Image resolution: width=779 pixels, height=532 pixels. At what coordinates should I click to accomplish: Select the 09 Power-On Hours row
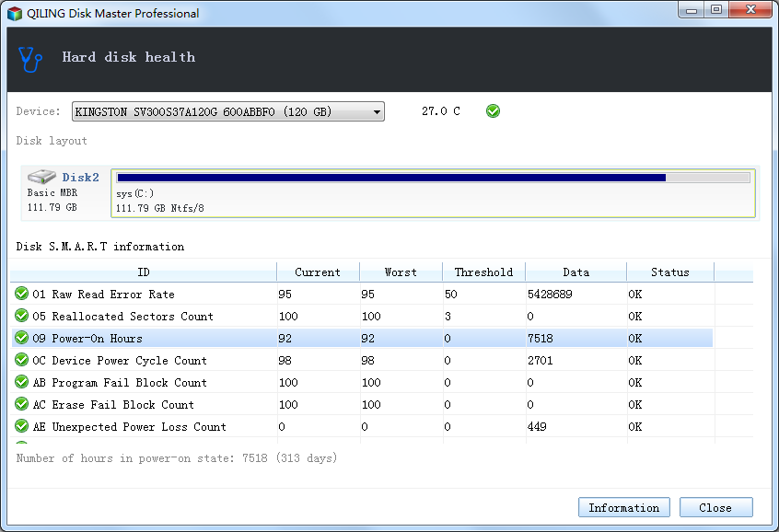[x=362, y=339]
